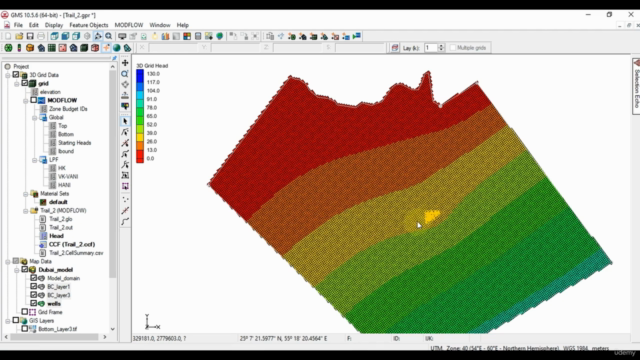Screen dimensions: 640x360
Task: Collapse the MODFLOW tree node
Action: point(26,100)
